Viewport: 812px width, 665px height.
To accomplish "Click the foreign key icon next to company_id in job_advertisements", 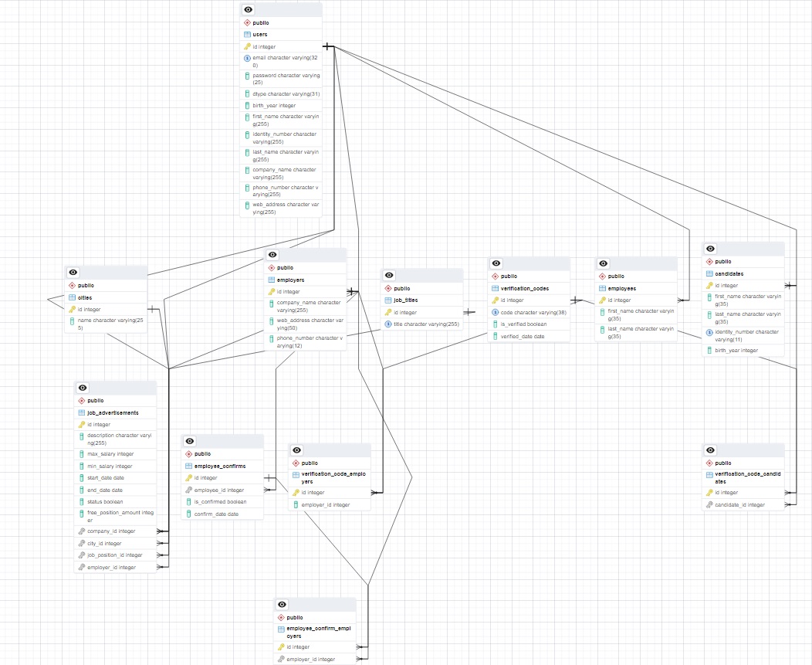I will coord(83,531).
